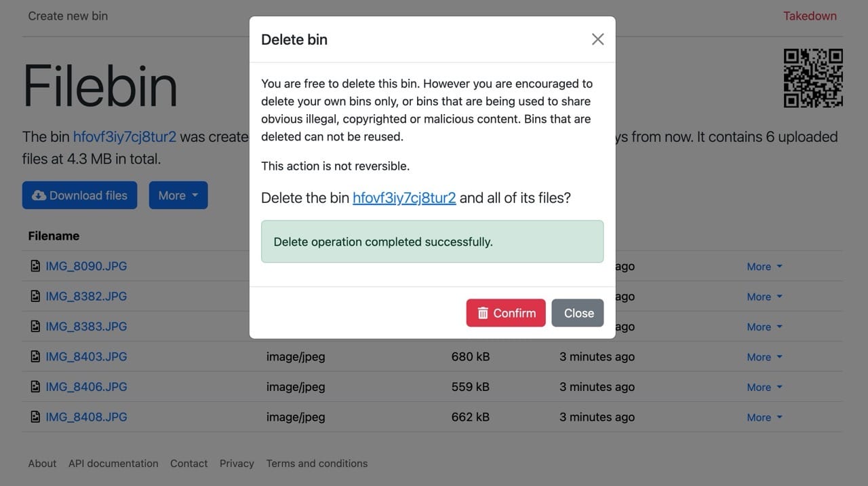Open file IMG_8408.JPG

(x=86, y=417)
